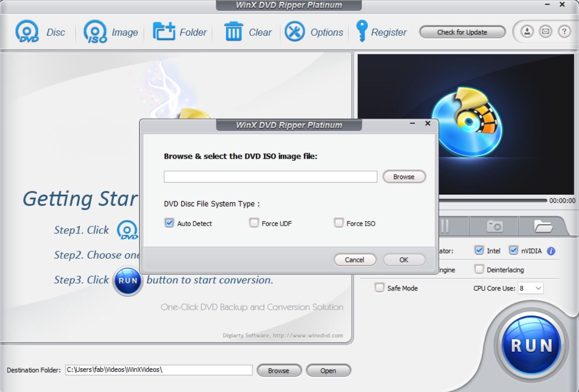Click Check for Update
This screenshot has width=579, height=392.
click(x=462, y=32)
